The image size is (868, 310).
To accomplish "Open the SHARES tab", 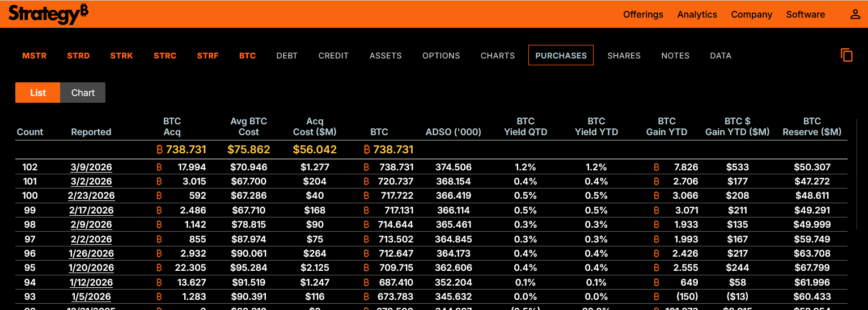I will coord(624,56).
